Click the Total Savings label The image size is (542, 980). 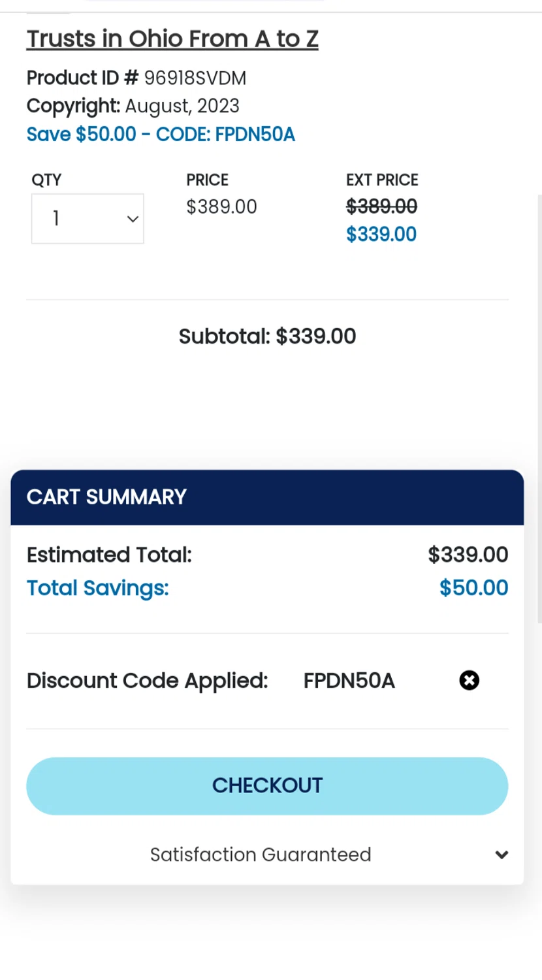pos(98,588)
